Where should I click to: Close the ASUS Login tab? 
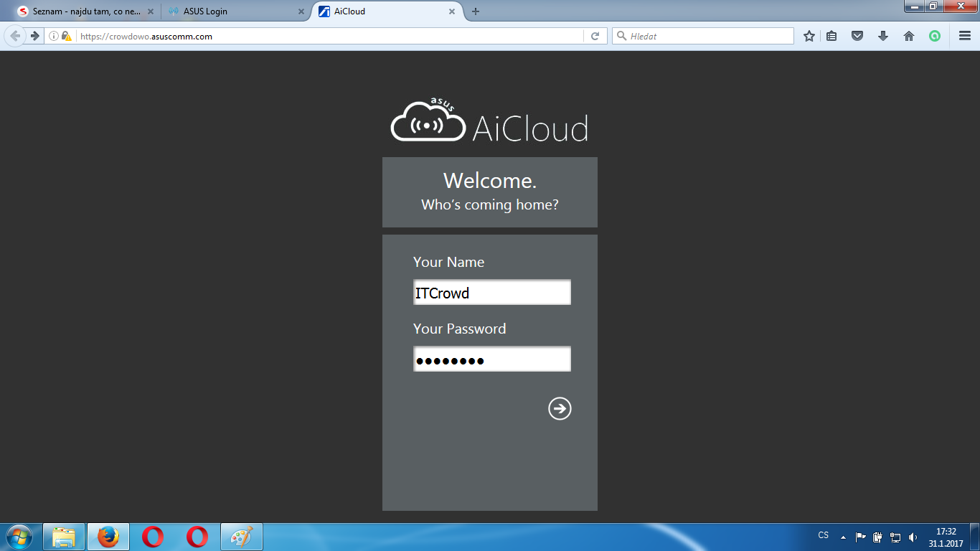pyautogui.click(x=301, y=11)
